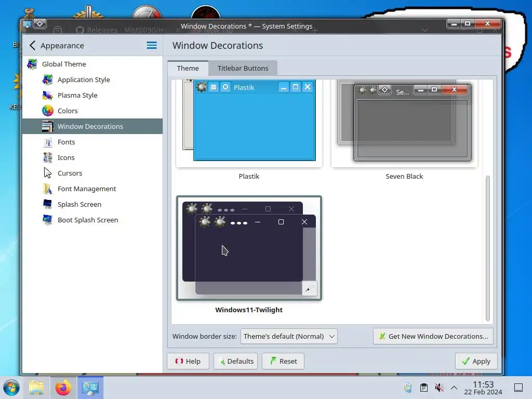532x399 pixels.
Task: Select the Plastik decoration thumbnail
Action: (249, 123)
